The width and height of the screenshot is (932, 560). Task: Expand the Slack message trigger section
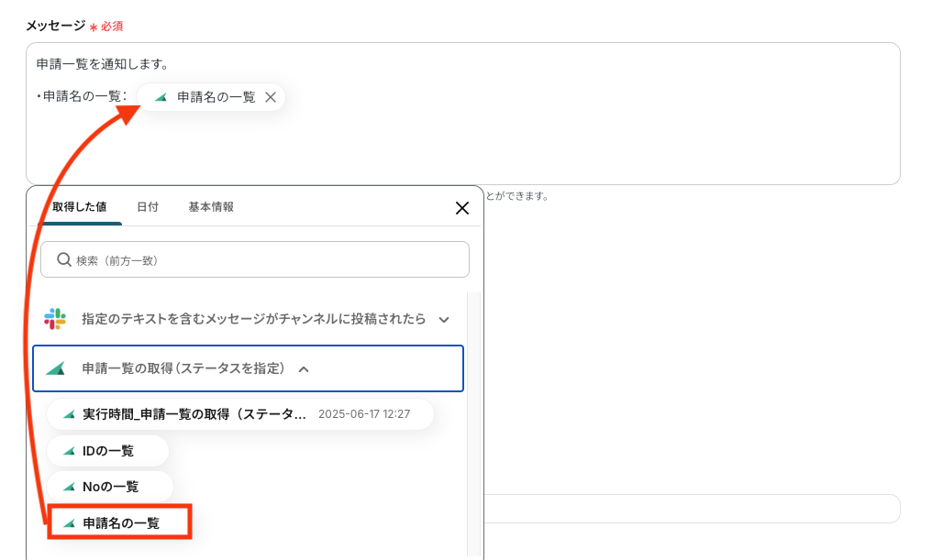click(444, 320)
